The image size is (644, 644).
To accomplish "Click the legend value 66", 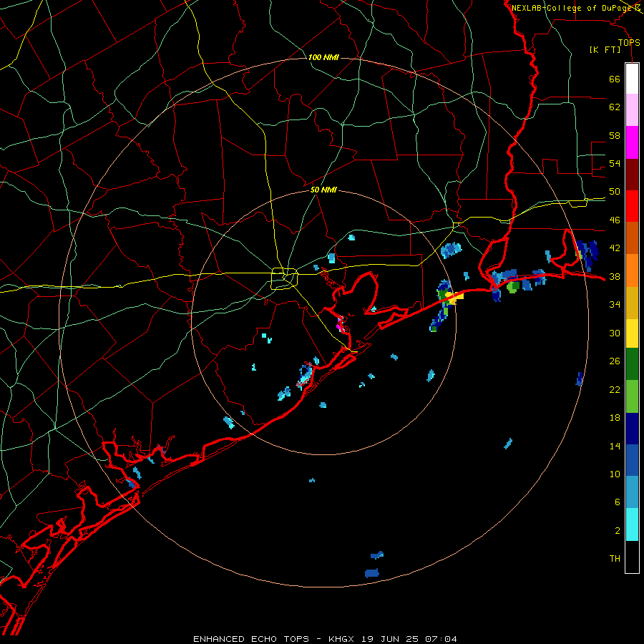I will [615, 79].
